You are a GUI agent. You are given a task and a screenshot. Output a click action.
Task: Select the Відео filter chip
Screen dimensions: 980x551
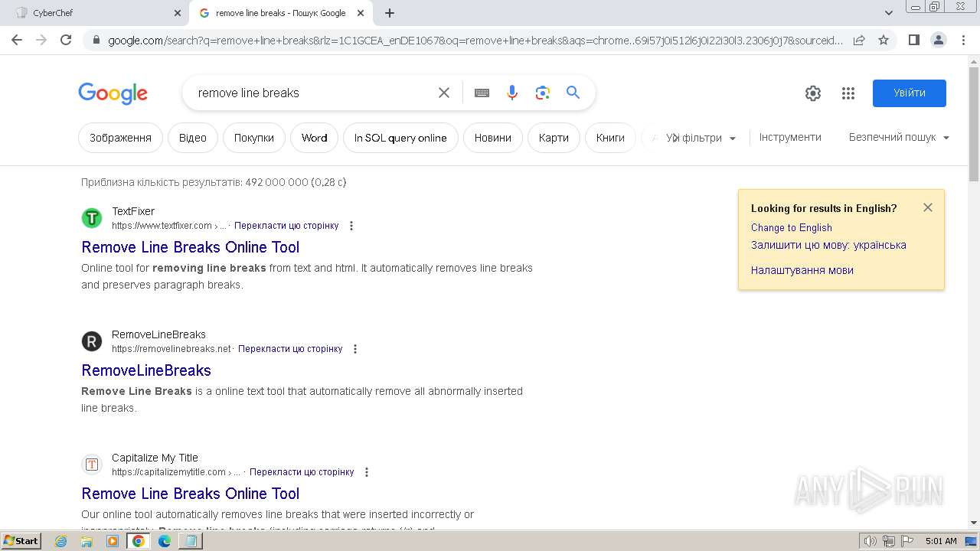pyautogui.click(x=193, y=138)
